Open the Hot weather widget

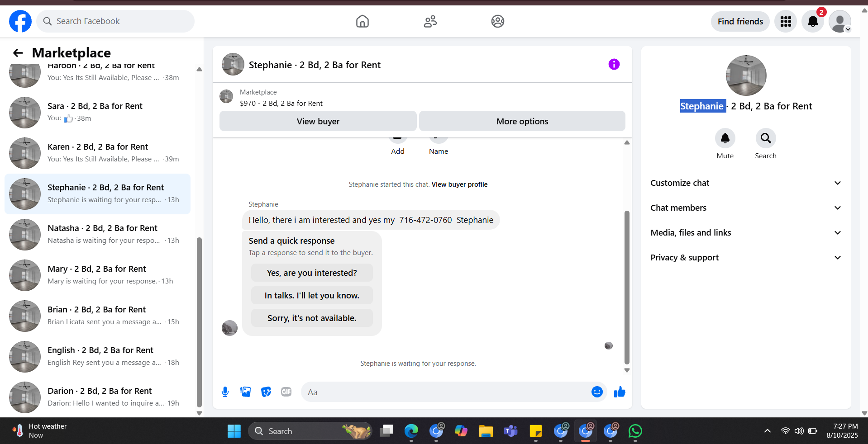(40, 431)
